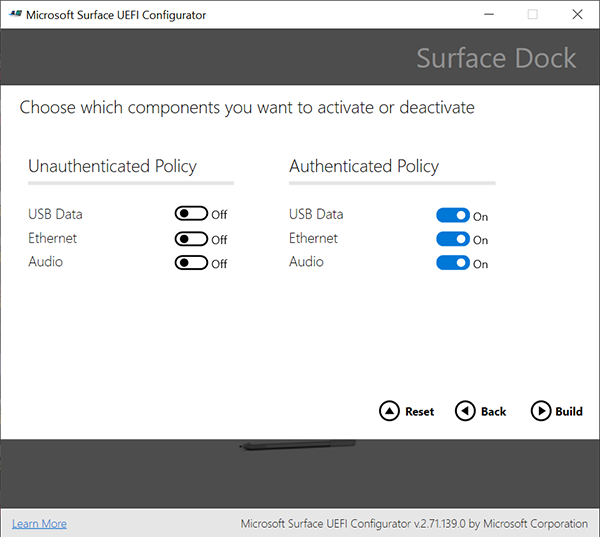Turn on Unauthenticated Ethernet switch
Image resolution: width=600 pixels, height=537 pixels.
[x=191, y=239]
